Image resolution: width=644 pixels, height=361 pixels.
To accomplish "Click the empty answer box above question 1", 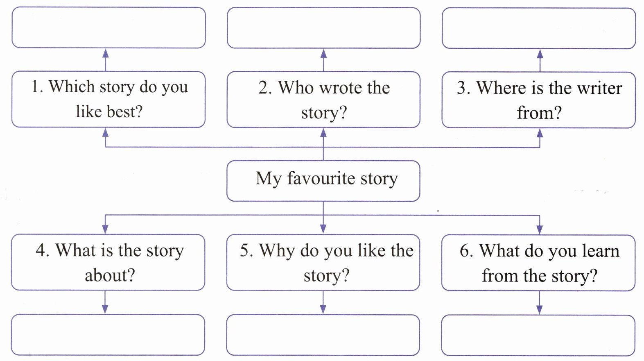I will tap(108, 27).
